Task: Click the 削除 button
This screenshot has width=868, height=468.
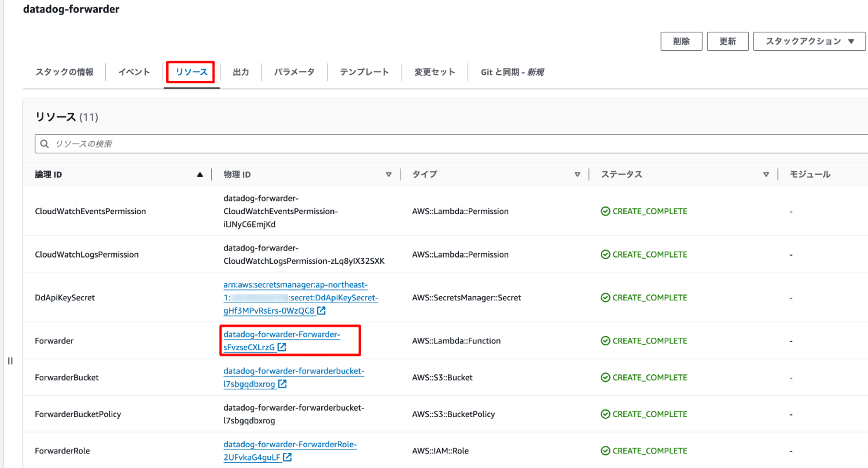Action: pyautogui.click(x=681, y=41)
